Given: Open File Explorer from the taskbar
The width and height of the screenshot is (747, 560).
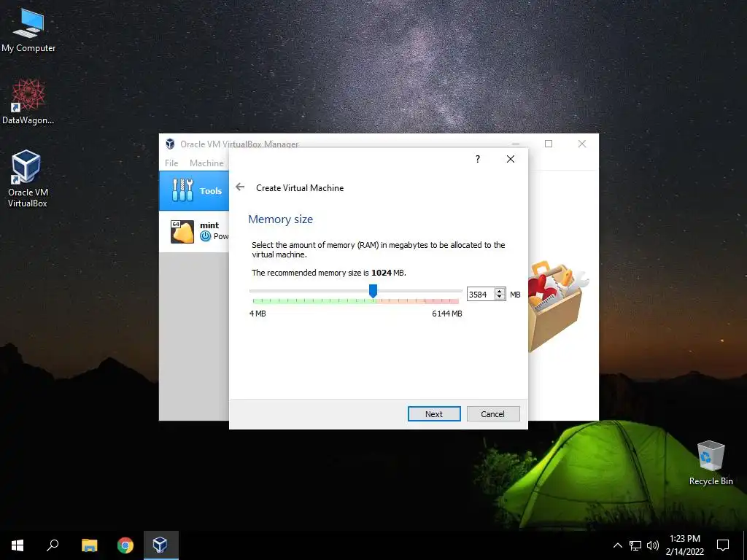Looking at the screenshot, I should tap(89, 545).
